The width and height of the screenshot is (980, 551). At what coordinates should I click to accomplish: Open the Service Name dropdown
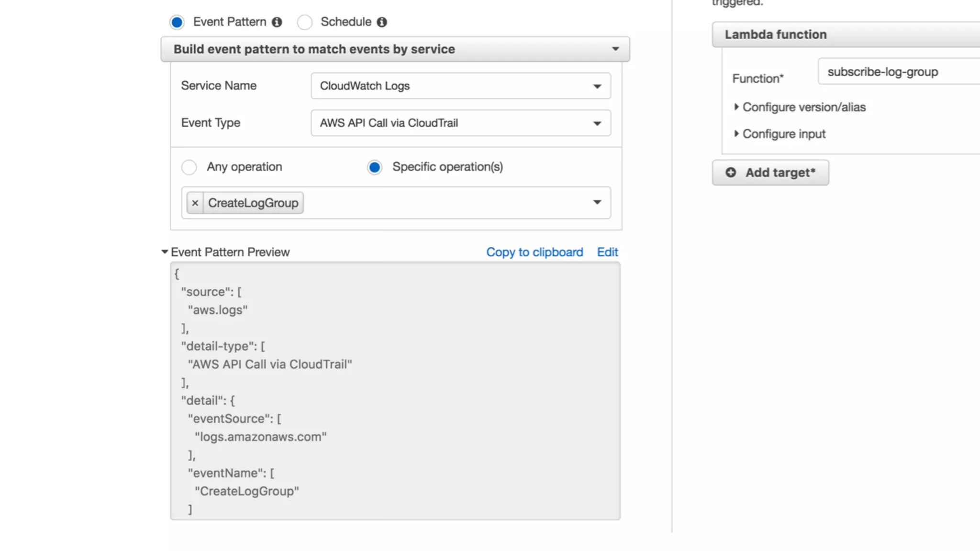pyautogui.click(x=460, y=86)
